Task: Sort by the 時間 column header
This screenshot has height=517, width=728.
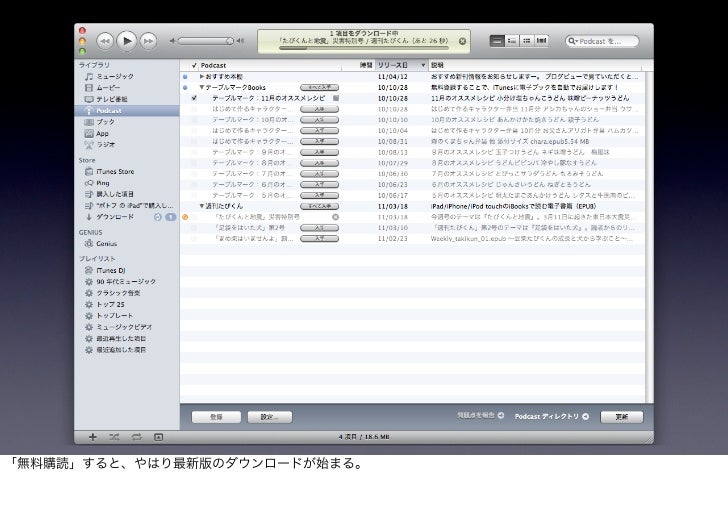Action: [358, 65]
